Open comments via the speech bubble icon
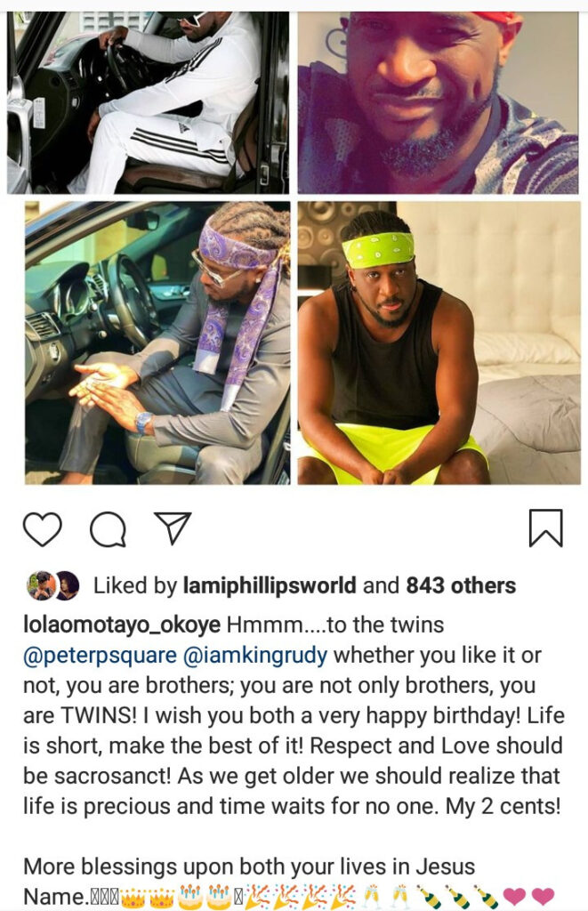Image resolution: width=588 pixels, height=911 pixels. point(108,528)
